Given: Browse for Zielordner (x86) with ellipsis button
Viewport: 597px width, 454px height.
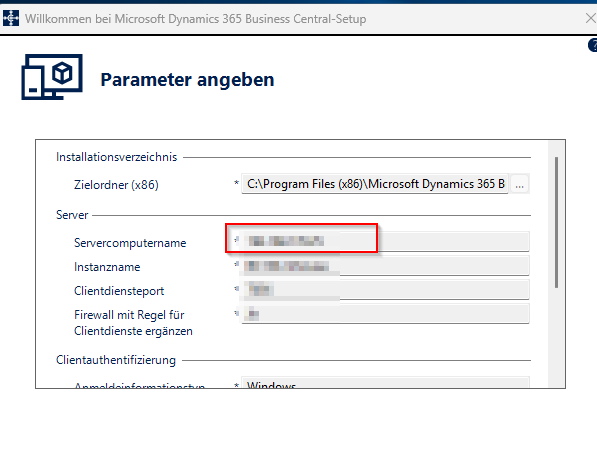Looking at the screenshot, I should pyautogui.click(x=519, y=184).
